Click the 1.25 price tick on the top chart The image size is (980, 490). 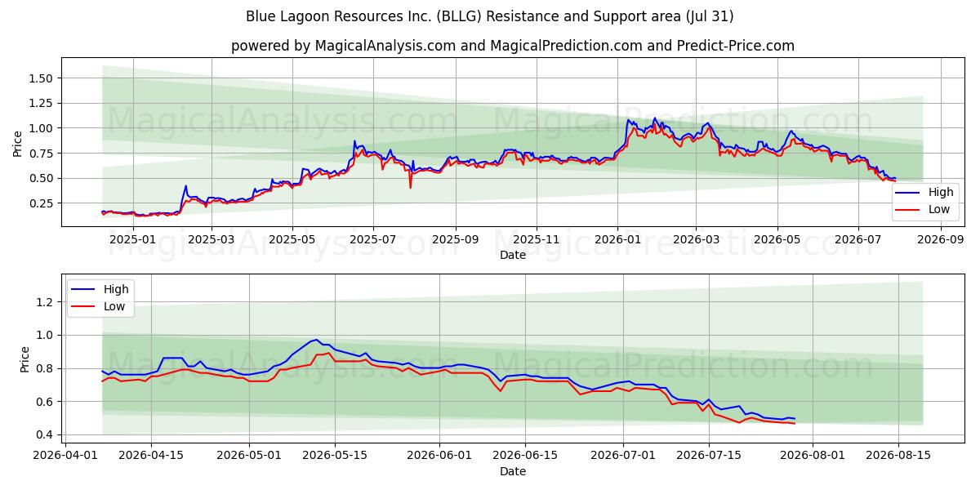(42, 103)
